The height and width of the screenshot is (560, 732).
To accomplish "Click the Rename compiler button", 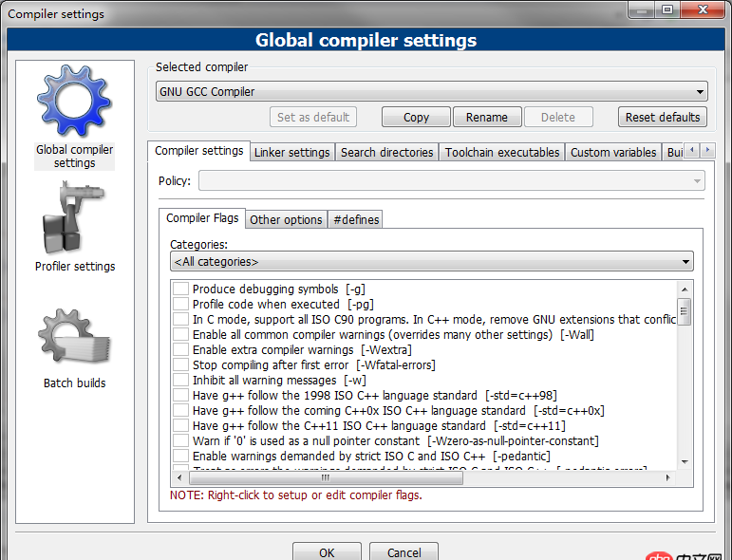I will [x=487, y=117].
